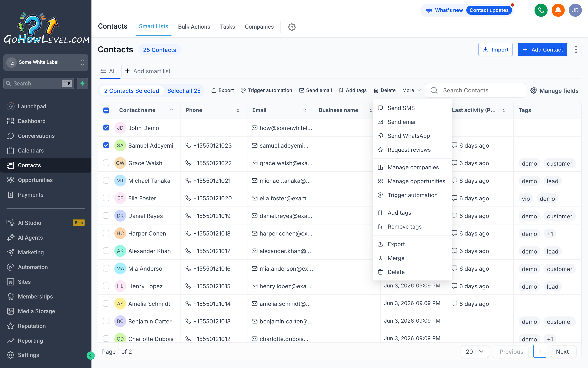This screenshot has width=588, height=368.
Task: Click the Search Contacts input field
Action: click(476, 91)
